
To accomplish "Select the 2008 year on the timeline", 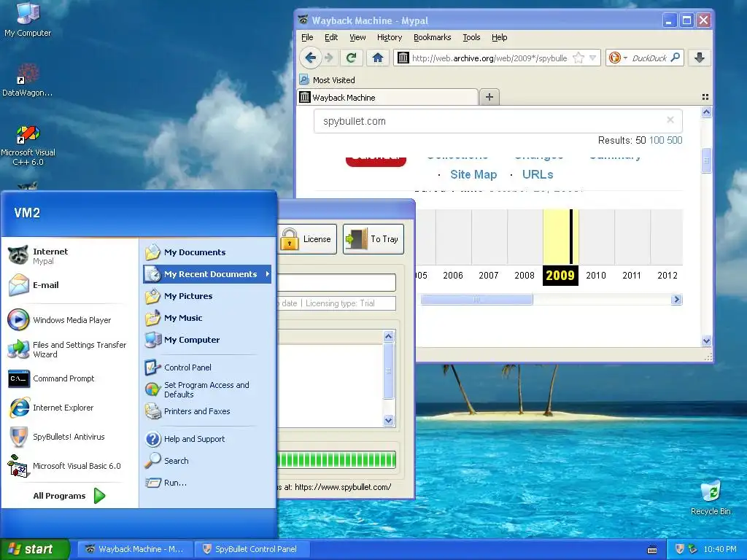I will click(x=525, y=275).
